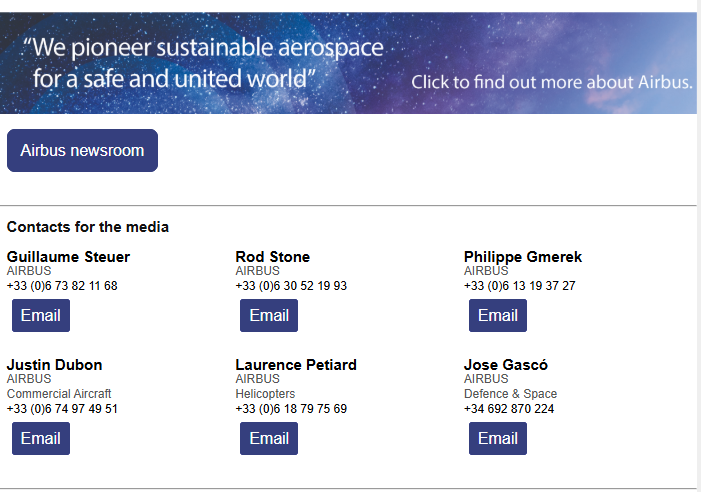Send email to Philippe Gmerek
This screenshot has height=492, width=701.
[498, 316]
